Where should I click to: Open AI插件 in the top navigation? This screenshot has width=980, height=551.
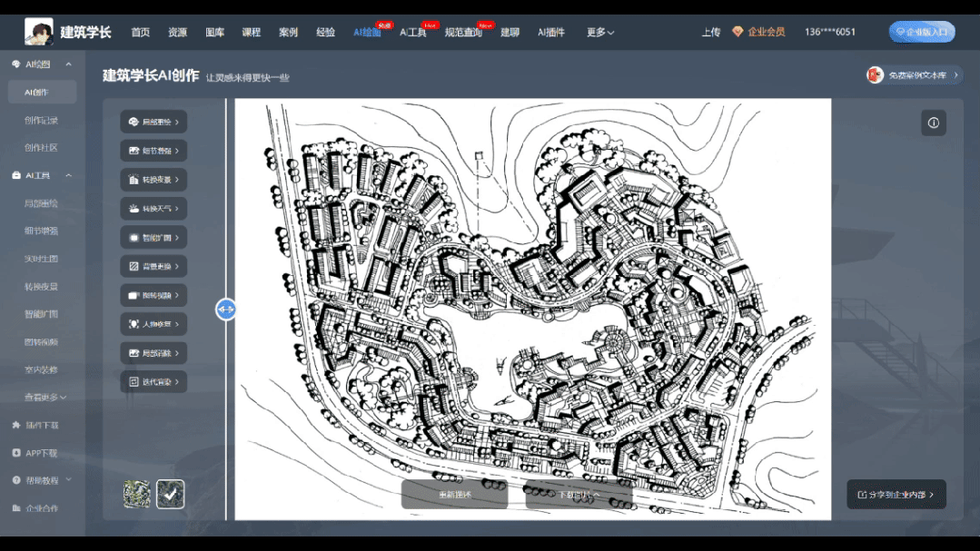coord(551,32)
